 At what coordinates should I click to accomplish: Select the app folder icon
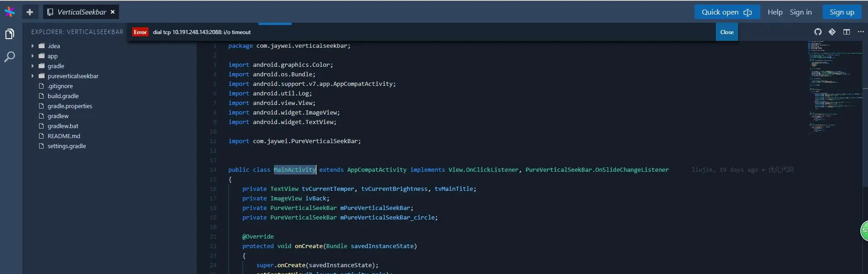[x=42, y=56]
